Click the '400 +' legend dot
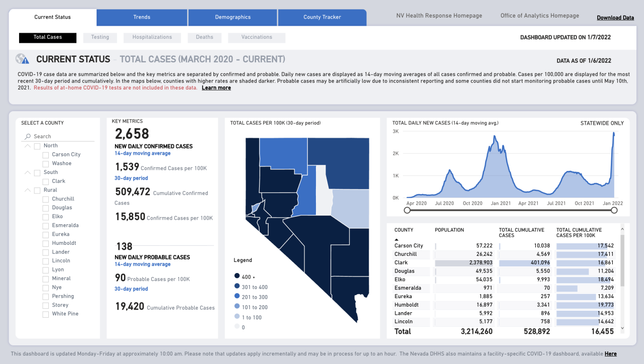Viewport: 644px width, 364px height. click(x=237, y=276)
